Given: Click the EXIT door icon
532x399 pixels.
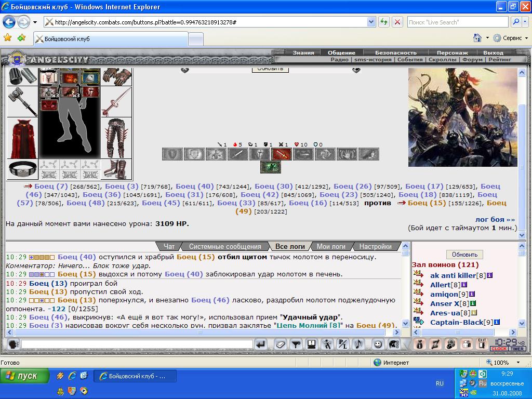Looking at the screenshot, I should (x=482, y=344).
